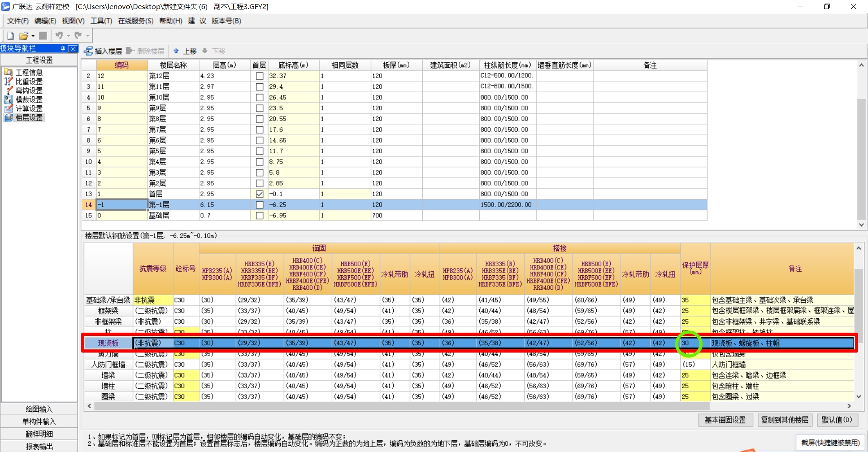Image resolution: width=868 pixels, height=452 pixels.
Task: Close the 模块导航栏 panel
Action: coord(72,48)
